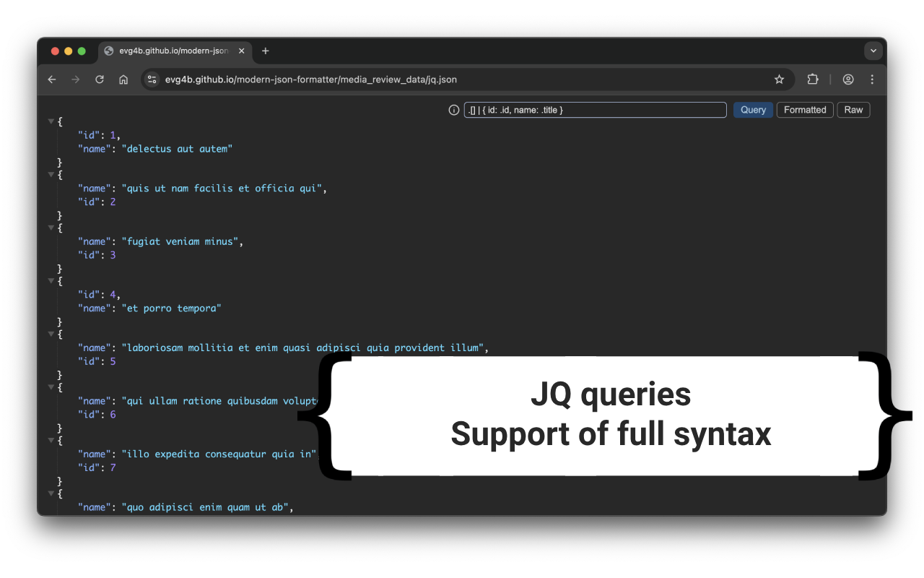Click the JQ query input field
The height and width of the screenshot is (578, 924).
pos(595,110)
